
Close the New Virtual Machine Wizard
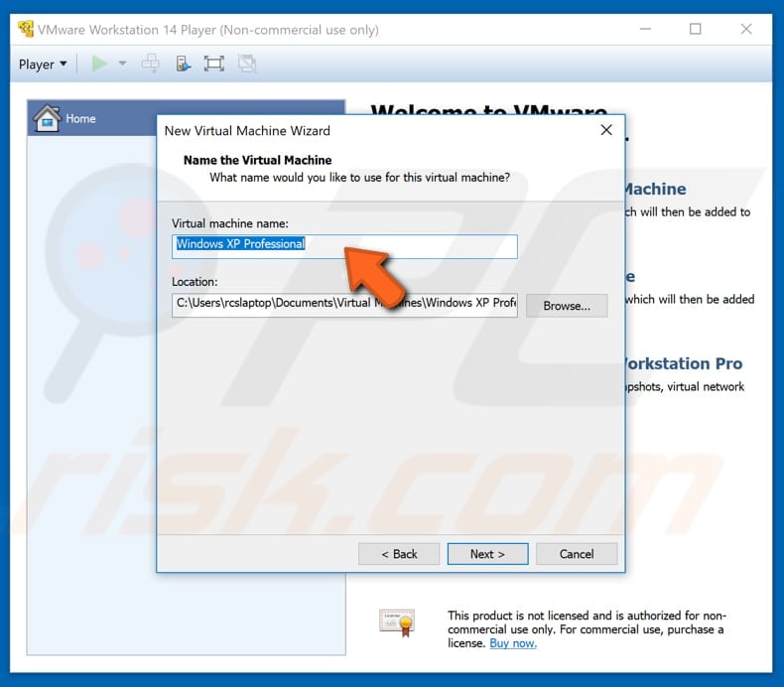point(606,130)
